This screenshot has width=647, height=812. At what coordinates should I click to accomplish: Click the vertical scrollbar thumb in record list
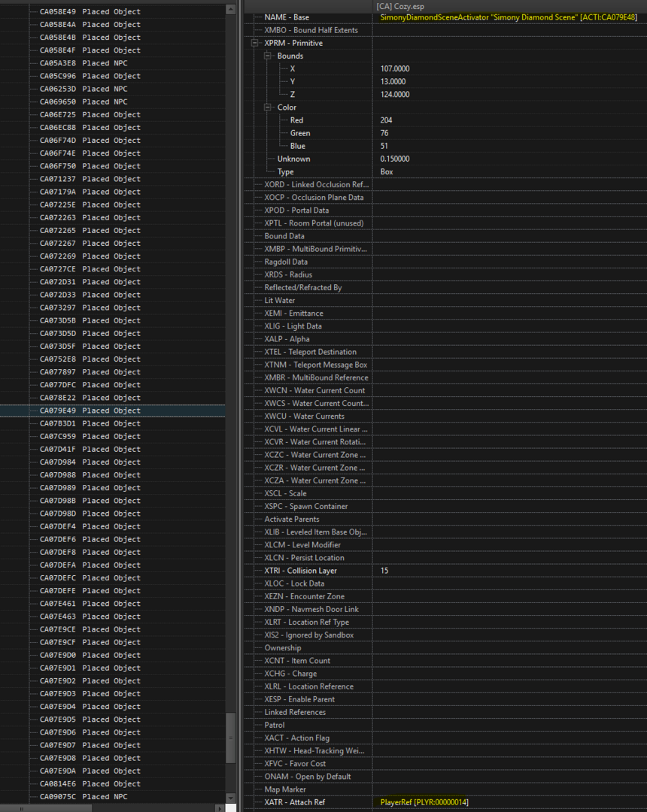pos(231,738)
